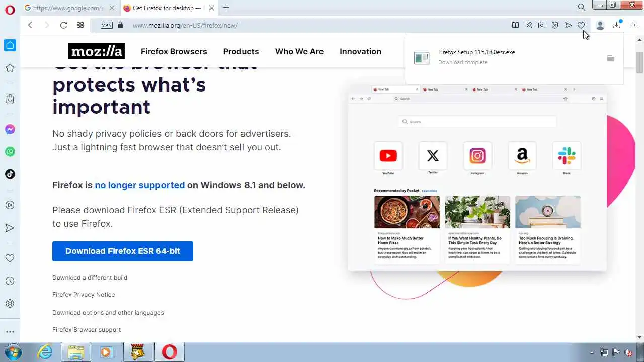Open sidebar bookmarks star icon
The width and height of the screenshot is (644, 362).
(x=10, y=68)
